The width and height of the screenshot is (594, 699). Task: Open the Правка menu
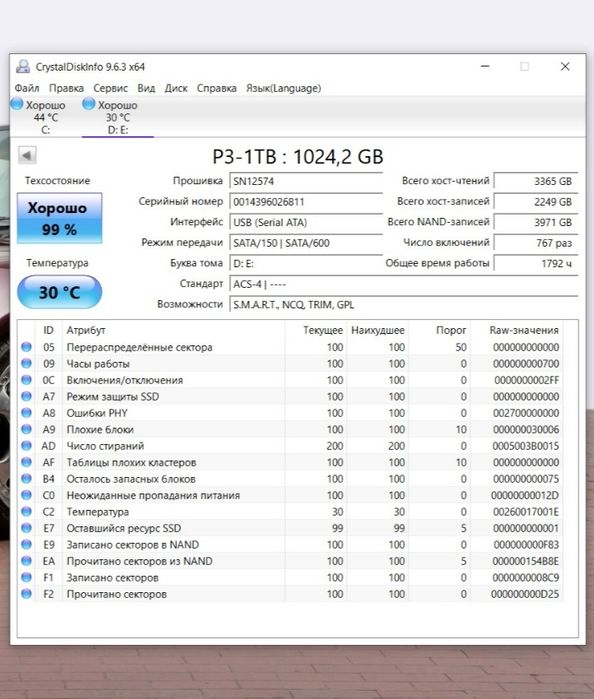point(66,88)
